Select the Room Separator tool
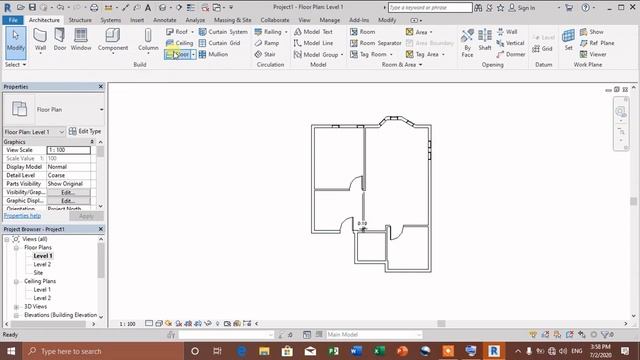Screen dimensions: 640x360 [376, 43]
